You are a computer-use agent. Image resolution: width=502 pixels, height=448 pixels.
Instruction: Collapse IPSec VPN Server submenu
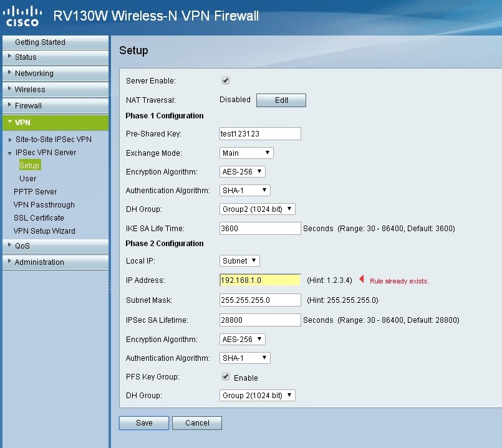click(x=46, y=153)
